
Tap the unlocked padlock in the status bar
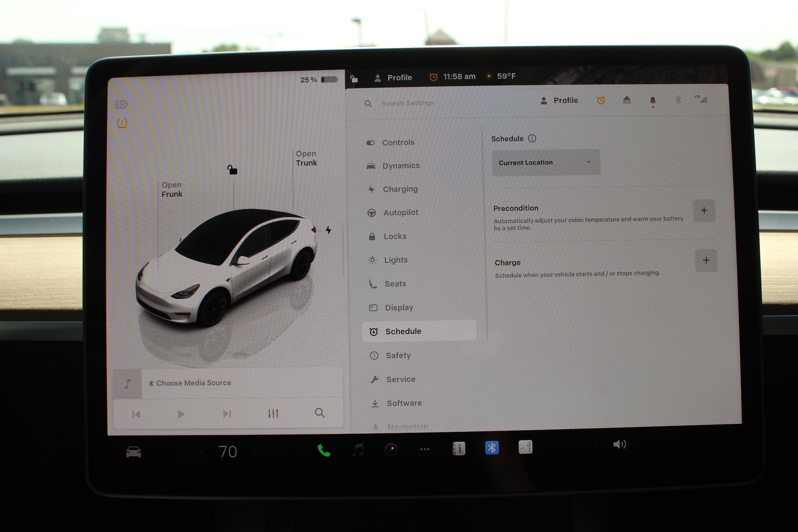coord(354,79)
